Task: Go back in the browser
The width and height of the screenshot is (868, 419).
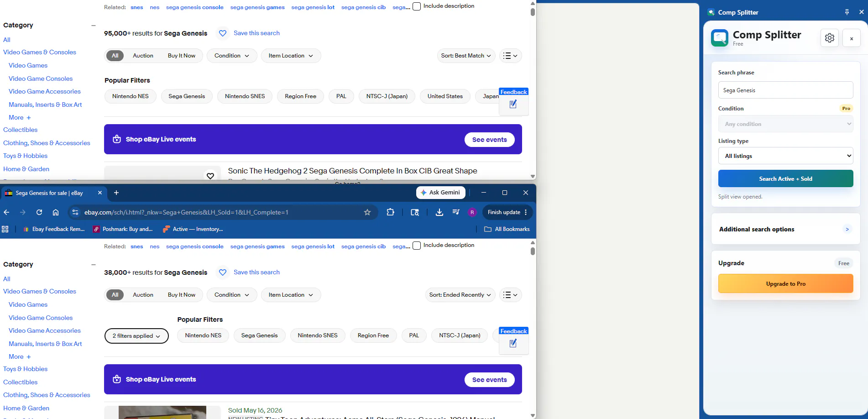Action: (x=6, y=212)
